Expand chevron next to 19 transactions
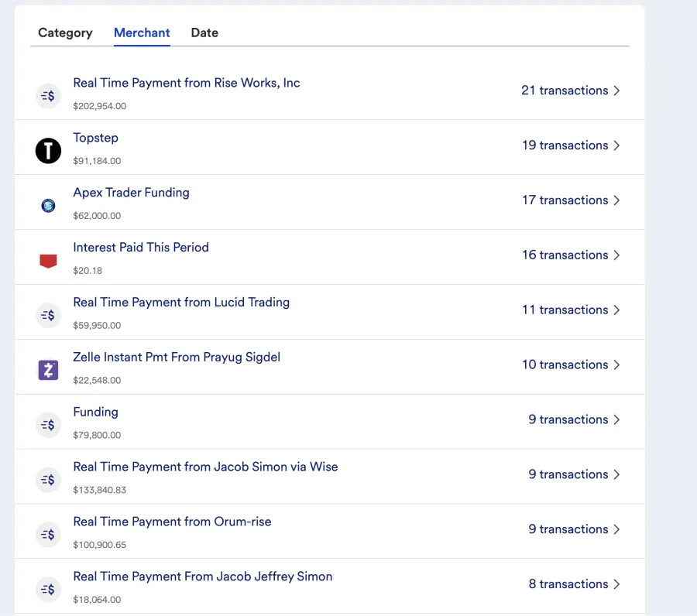This screenshot has height=616, width=697. [616, 145]
